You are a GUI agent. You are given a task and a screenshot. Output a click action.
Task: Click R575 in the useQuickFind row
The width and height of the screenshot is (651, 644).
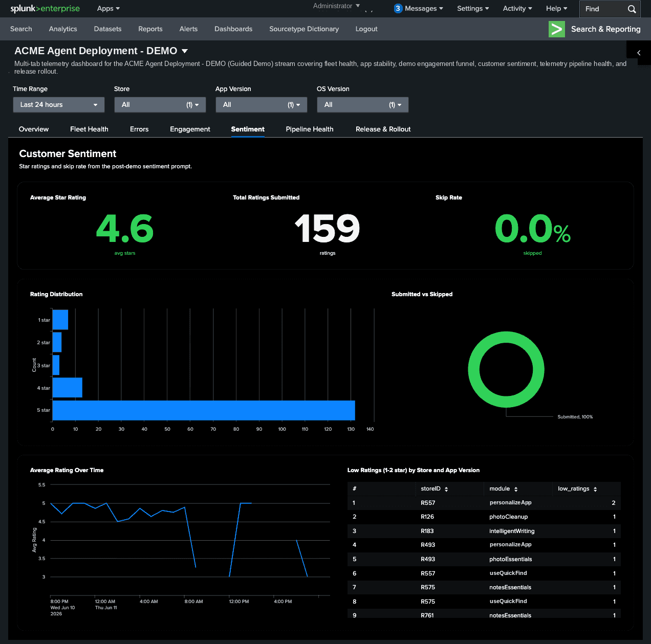pyautogui.click(x=428, y=602)
